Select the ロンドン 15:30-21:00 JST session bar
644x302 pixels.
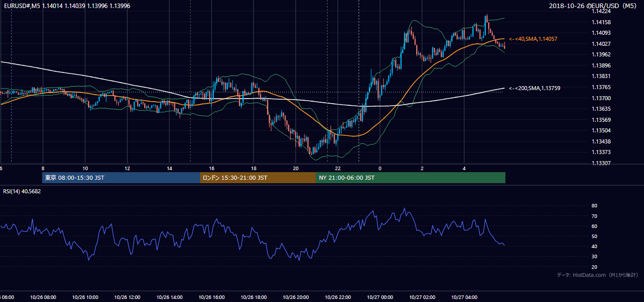(x=258, y=178)
